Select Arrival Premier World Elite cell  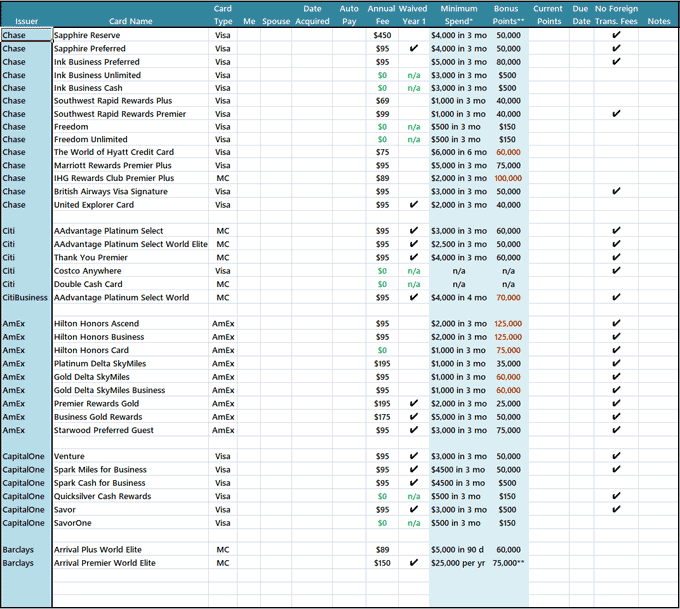[130, 563]
